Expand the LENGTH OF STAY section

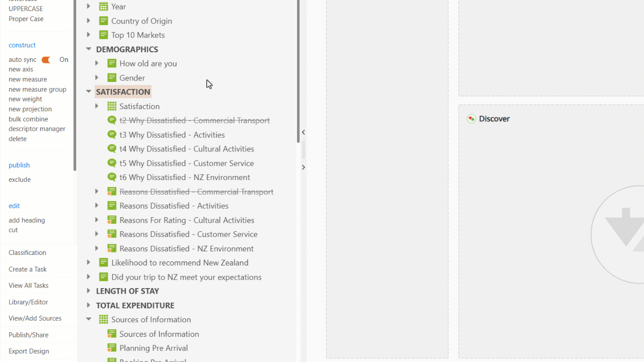[89, 291]
